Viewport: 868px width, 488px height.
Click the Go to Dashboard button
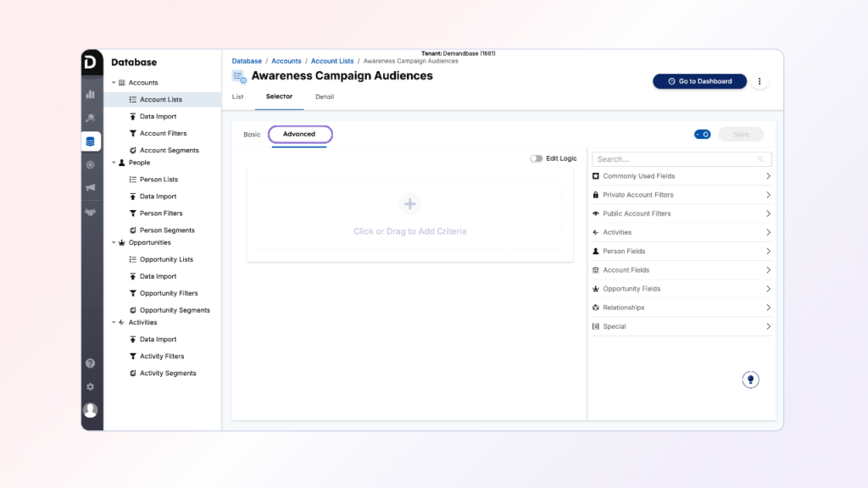point(699,81)
